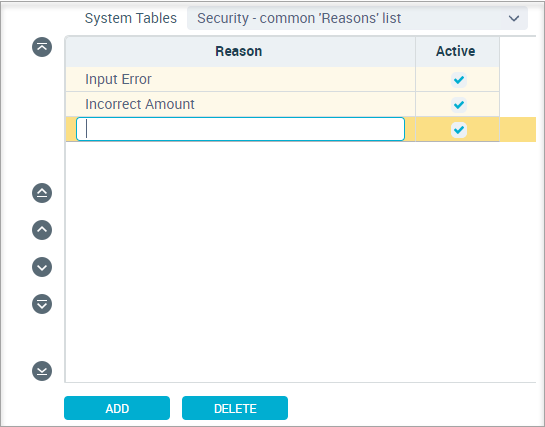545x427 pixels.
Task: Select the Incorrect Amount row
Action: tap(283, 104)
